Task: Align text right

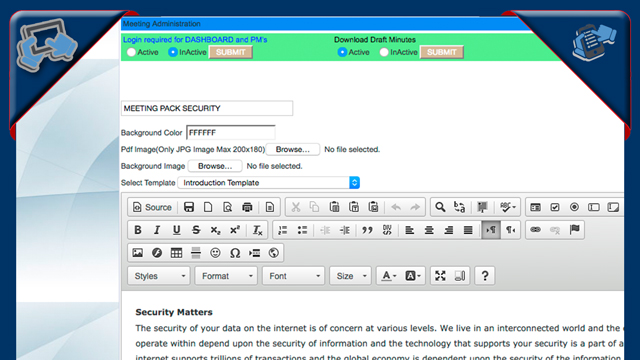Action: [449, 230]
